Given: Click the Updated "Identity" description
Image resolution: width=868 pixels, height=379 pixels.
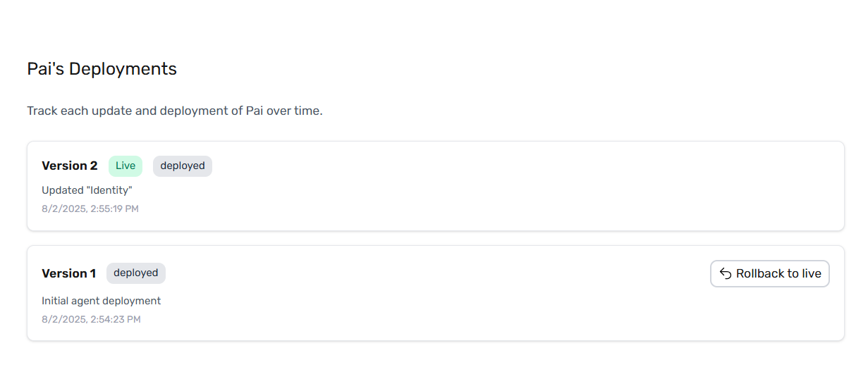Looking at the screenshot, I should [87, 190].
